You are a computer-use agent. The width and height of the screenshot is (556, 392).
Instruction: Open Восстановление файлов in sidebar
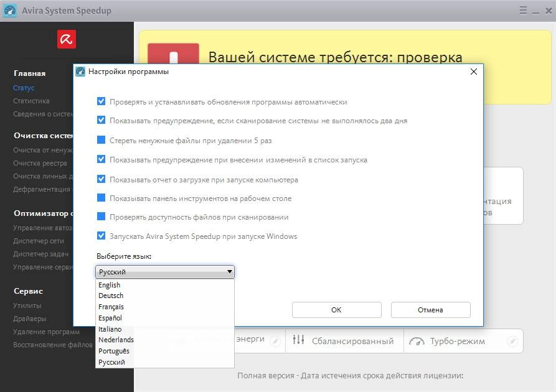pos(53,345)
